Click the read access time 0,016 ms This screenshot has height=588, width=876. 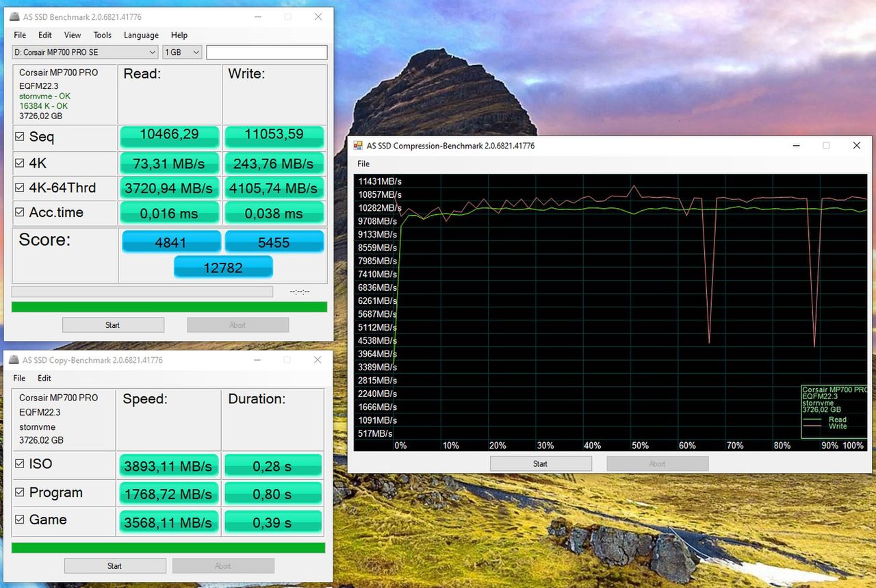pyautogui.click(x=170, y=213)
